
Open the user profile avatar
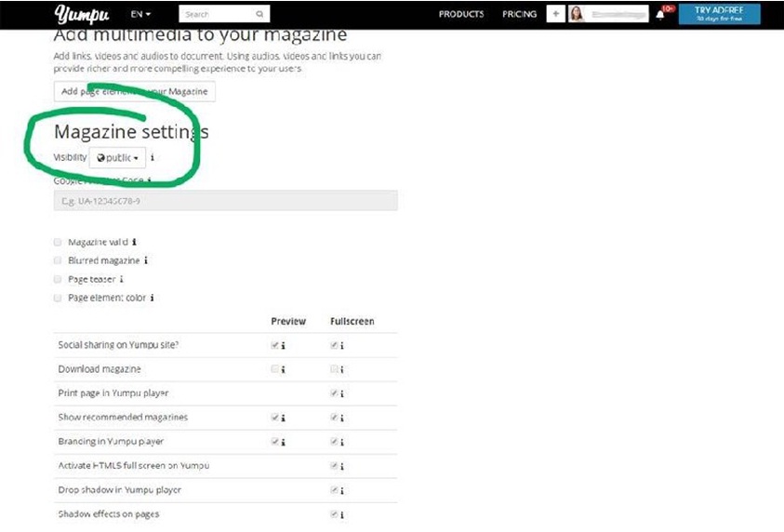pyautogui.click(x=577, y=14)
